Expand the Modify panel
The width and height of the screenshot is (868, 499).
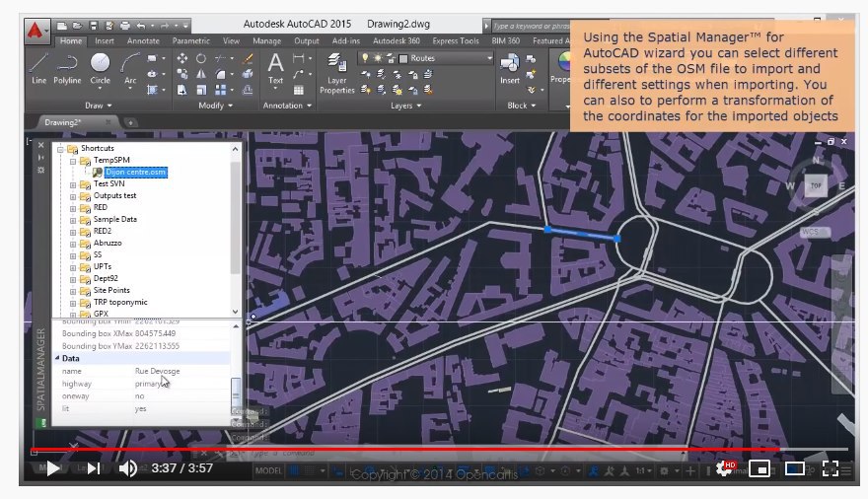coord(215,106)
